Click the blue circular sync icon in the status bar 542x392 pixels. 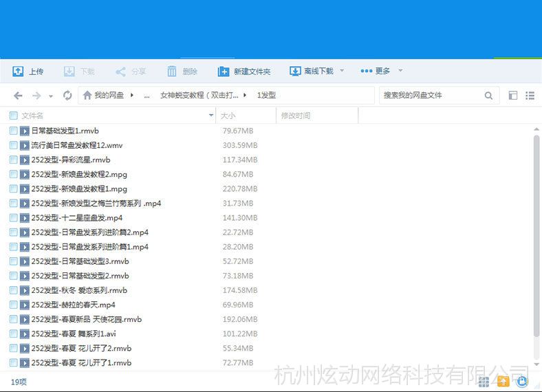coord(522,381)
